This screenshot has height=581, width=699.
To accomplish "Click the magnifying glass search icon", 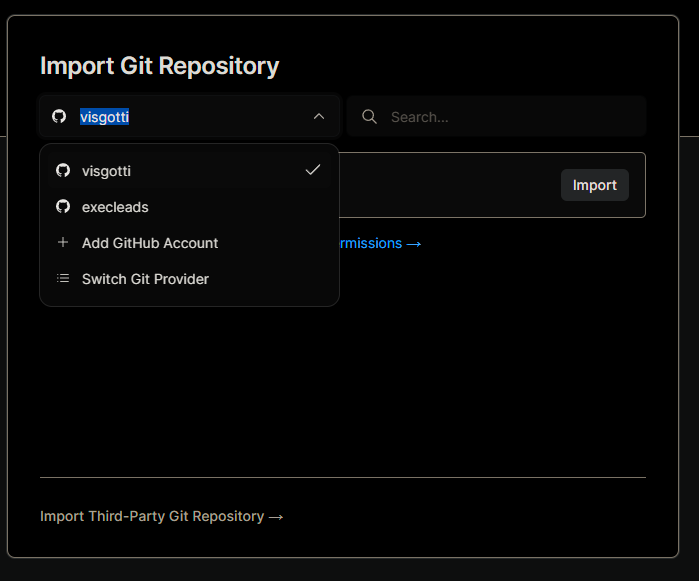I will (369, 117).
